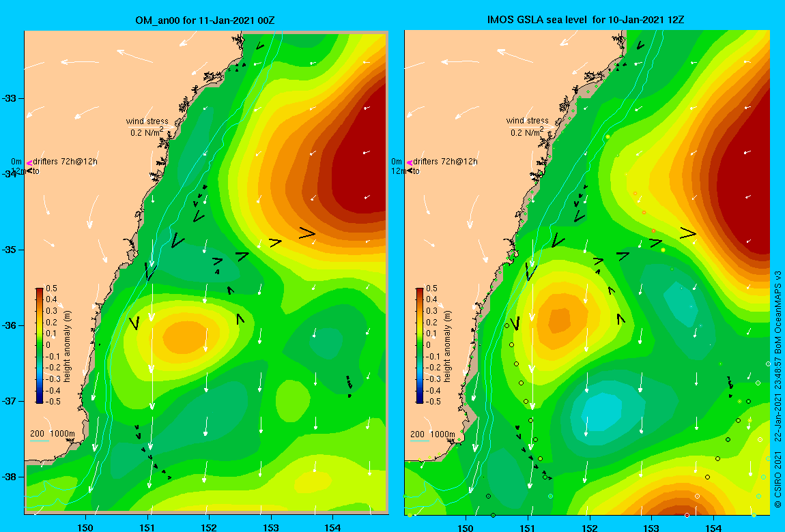Click longitude label '153' under IMOS GSLA map
This screenshot has width=785, height=532.
(651, 528)
